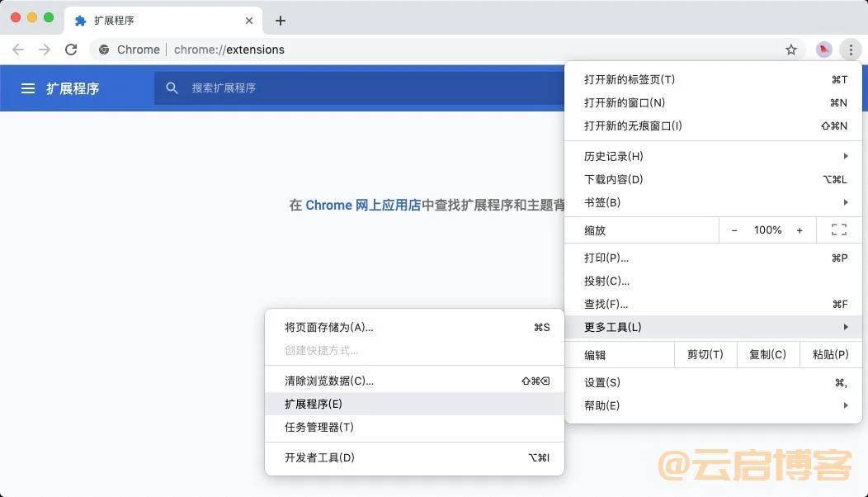Close the 扩展程序 tab
This screenshot has width=868, height=497.
[249, 21]
